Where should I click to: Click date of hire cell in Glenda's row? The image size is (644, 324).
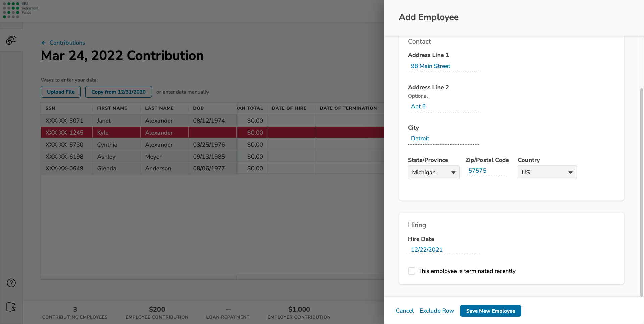pyautogui.click(x=291, y=168)
